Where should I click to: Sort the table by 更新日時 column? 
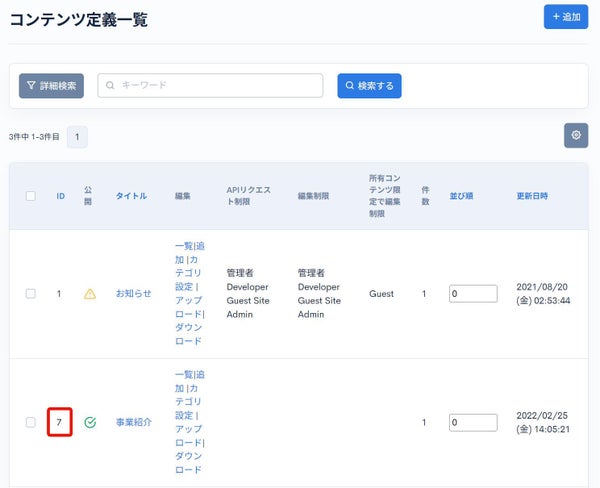532,196
